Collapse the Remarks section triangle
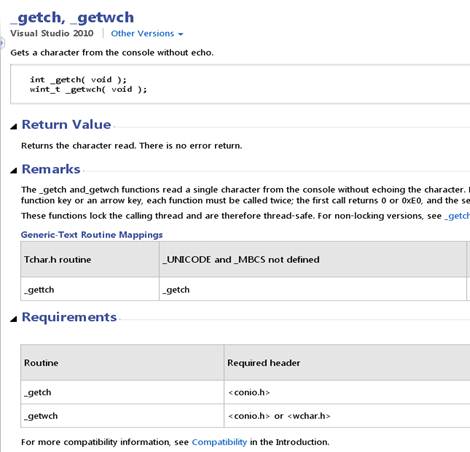 [14, 171]
